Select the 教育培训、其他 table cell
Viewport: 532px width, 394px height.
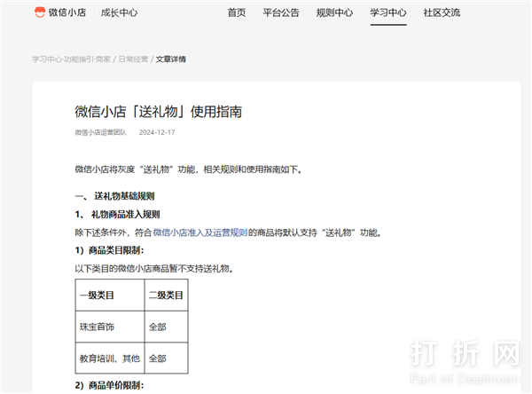pyautogui.click(x=109, y=359)
